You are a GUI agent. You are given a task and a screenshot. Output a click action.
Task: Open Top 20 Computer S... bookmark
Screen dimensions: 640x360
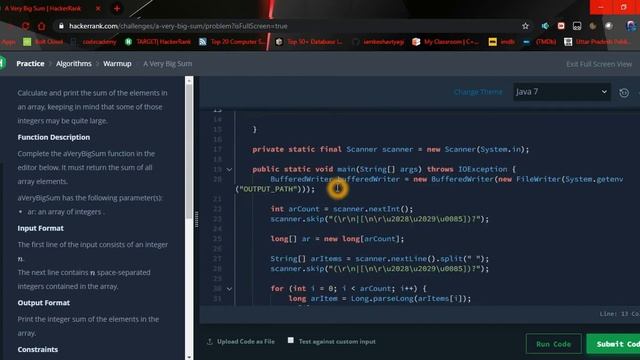point(231,42)
